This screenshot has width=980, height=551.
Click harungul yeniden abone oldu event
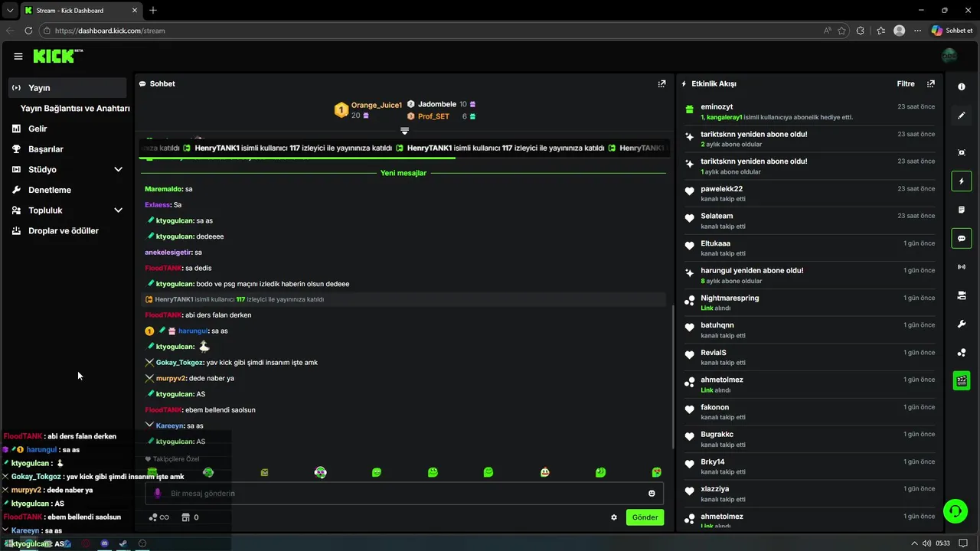click(x=809, y=275)
